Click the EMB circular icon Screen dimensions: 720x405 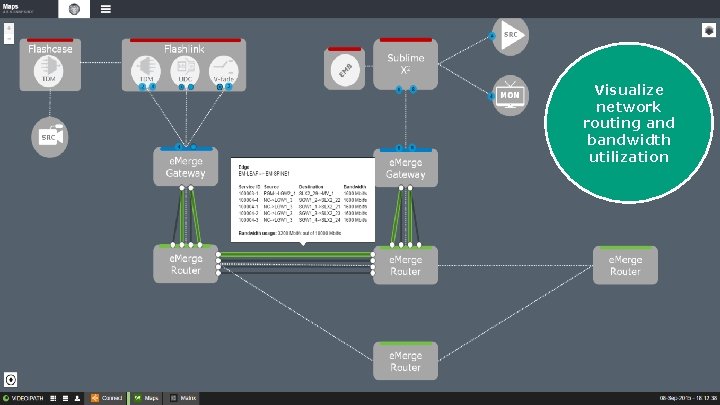click(345, 70)
